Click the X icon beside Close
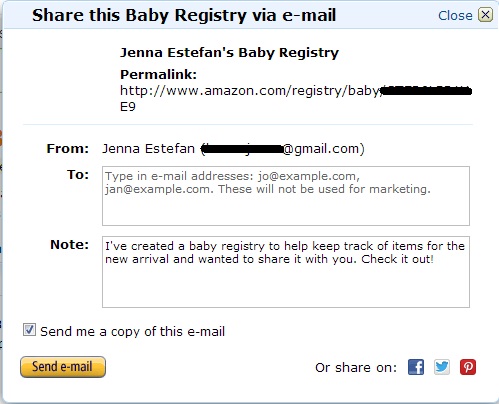The height and width of the screenshot is (404, 499). click(x=485, y=15)
